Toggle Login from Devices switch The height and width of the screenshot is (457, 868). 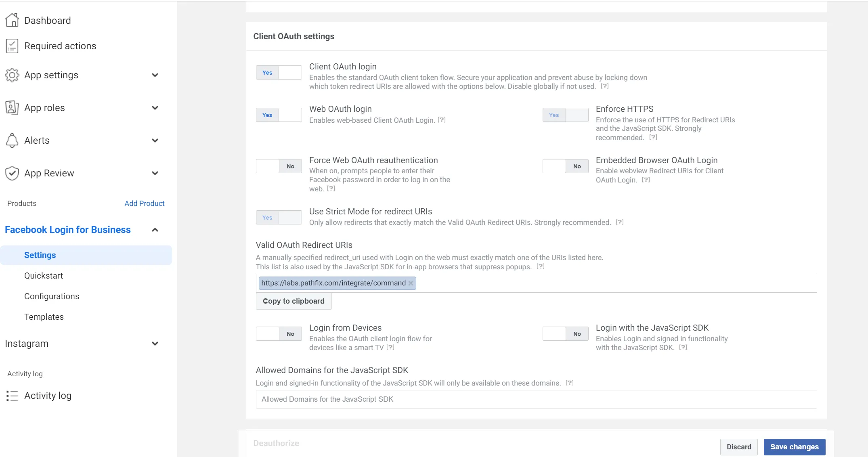point(279,334)
